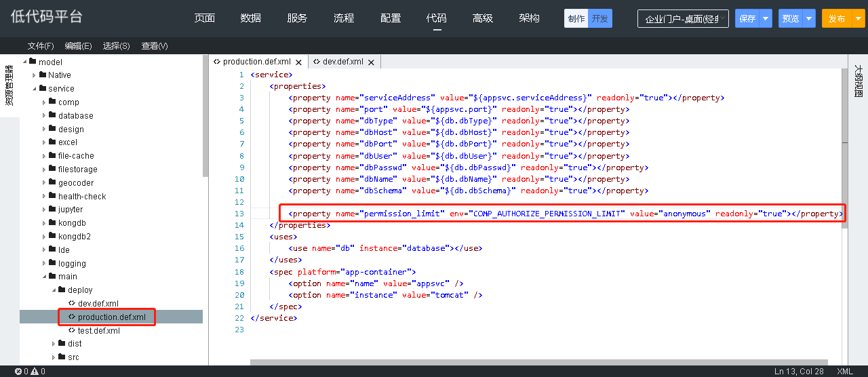Close the dev.def.xml editor tab

[x=371, y=62]
